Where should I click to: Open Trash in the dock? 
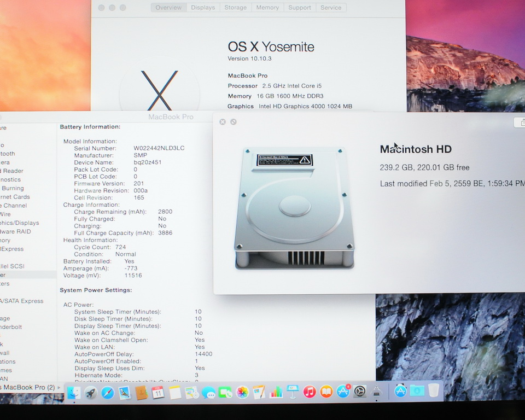click(x=434, y=390)
